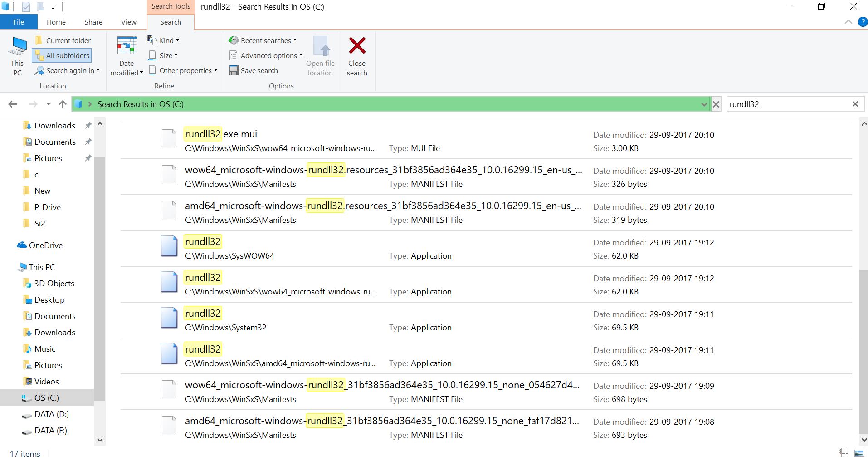
Task: Select amd64 rundll32 faf17d821 manifest file
Action: coord(486,428)
